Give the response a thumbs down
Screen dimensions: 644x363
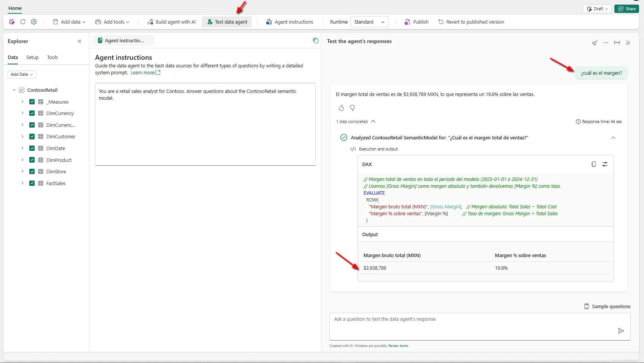[x=352, y=108]
